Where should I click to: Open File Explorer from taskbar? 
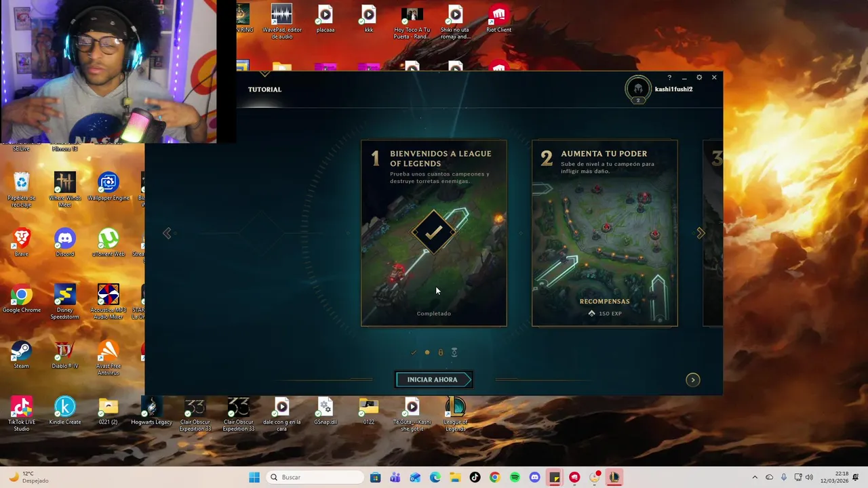[x=455, y=477]
